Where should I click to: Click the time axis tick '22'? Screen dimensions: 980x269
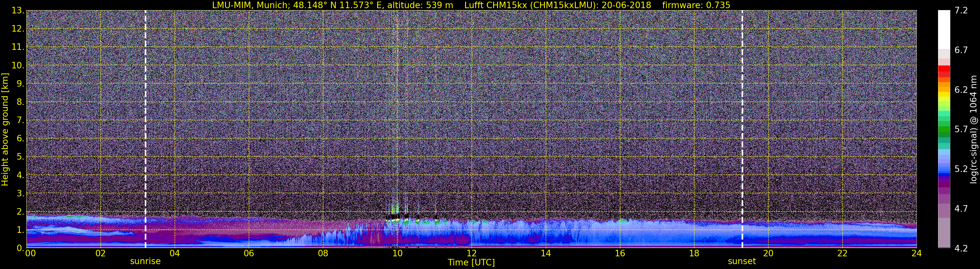pos(842,253)
